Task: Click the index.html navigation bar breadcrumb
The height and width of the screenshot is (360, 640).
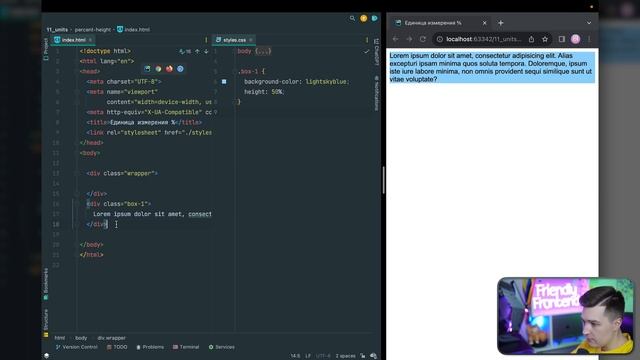Action: click(x=133, y=30)
